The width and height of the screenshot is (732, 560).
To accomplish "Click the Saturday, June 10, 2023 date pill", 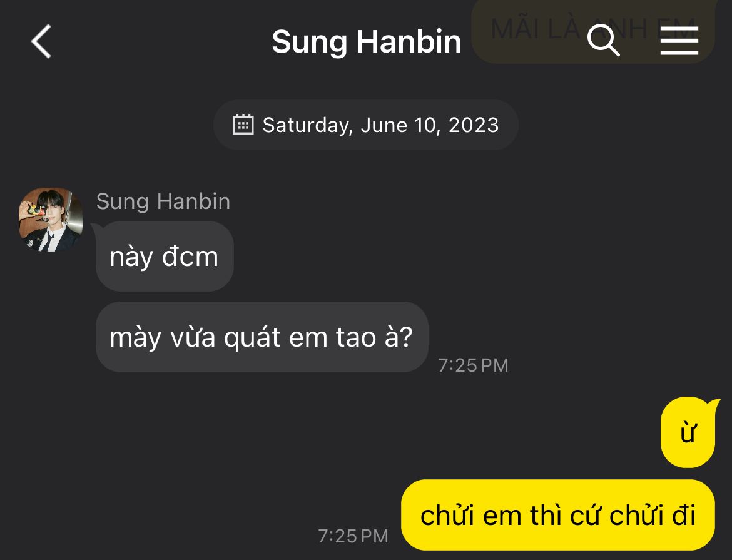I will pyautogui.click(x=366, y=125).
